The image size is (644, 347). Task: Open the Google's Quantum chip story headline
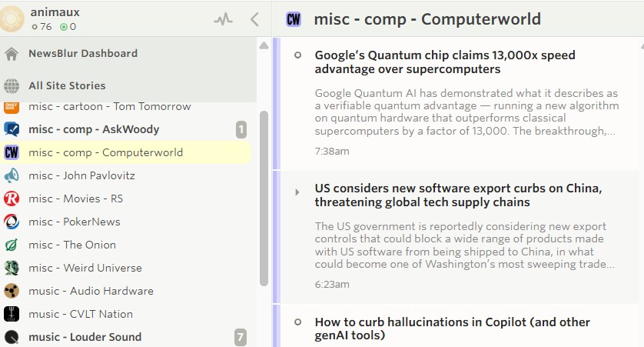[x=444, y=62]
